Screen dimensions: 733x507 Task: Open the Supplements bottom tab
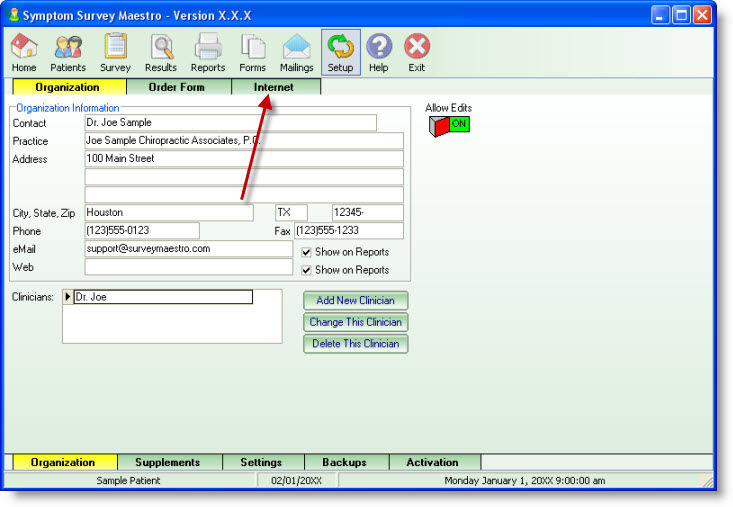point(167,463)
